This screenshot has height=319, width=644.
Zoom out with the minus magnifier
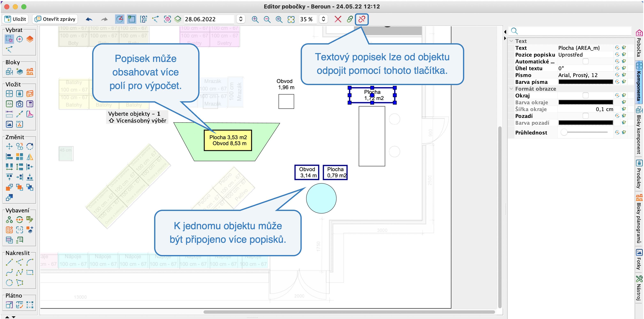[267, 19]
